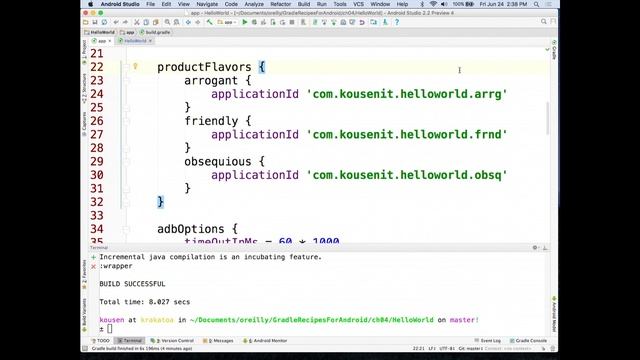The width and height of the screenshot is (640, 360).
Task: Collapse the friendly block fold marker
Action: 126,121
